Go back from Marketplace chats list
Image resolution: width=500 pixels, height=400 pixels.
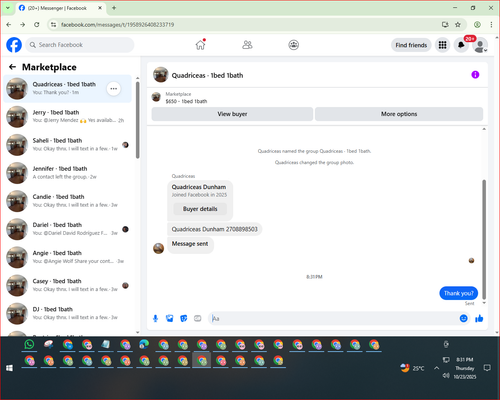(x=12, y=67)
